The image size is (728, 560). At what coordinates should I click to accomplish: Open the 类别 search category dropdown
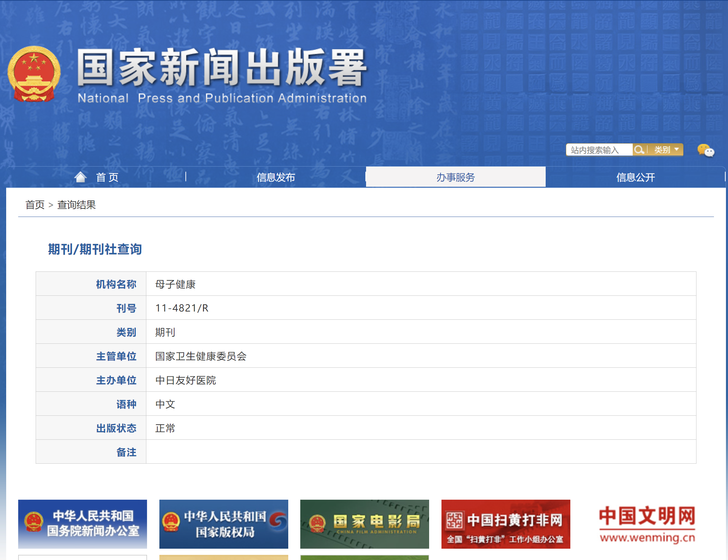coord(666,150)
